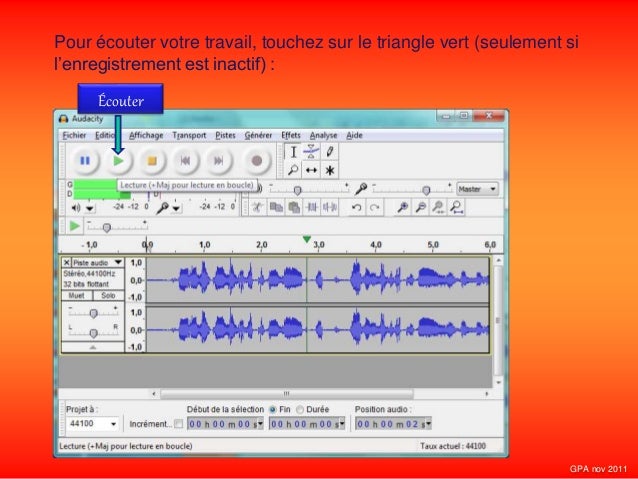The image size is (638, 479).
Task: Click the Copy icon in edit toolbar
Action: [x=276, y=208]
